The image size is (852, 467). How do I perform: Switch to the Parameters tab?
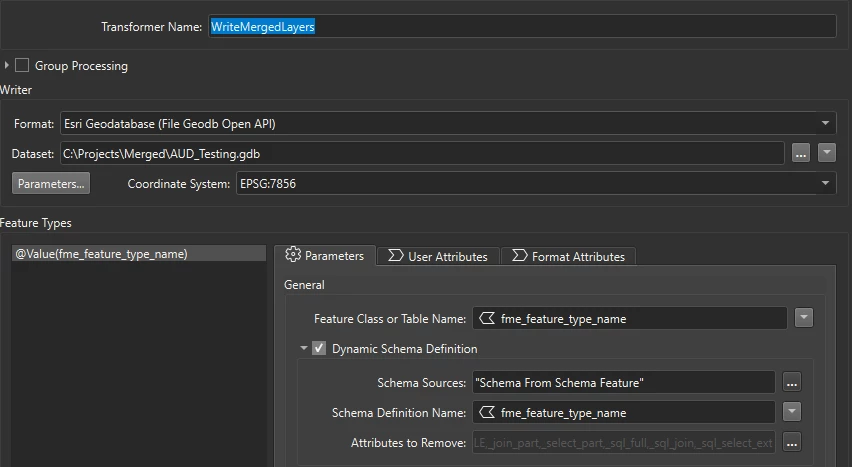324,256
